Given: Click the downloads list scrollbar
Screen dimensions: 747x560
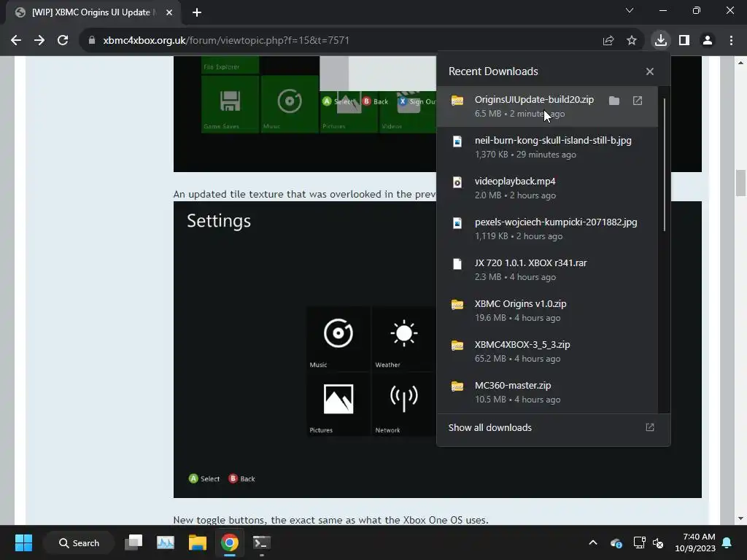Looking at the screenshot, I should 664,166.
